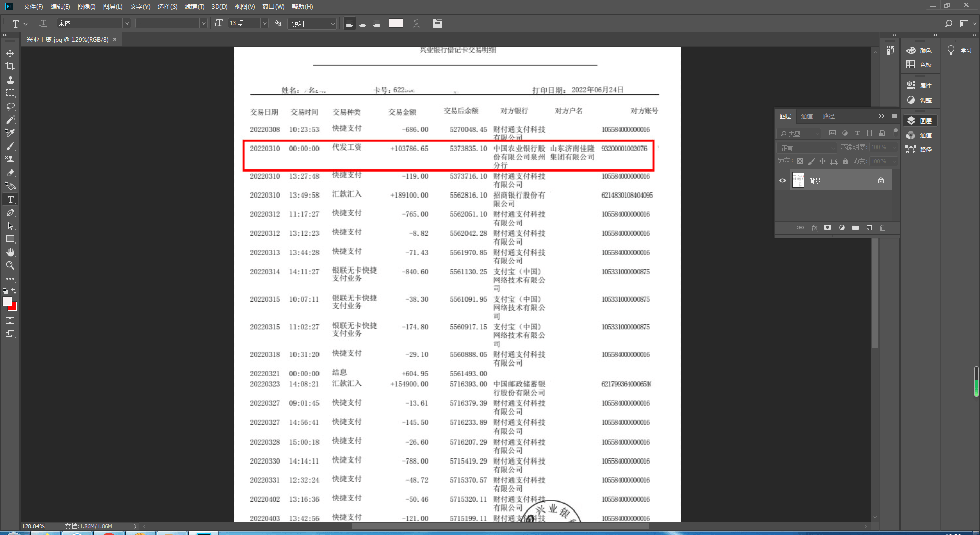
Task: Close the 兴业工资.jpg document tab
Action: tap(115, 39)
